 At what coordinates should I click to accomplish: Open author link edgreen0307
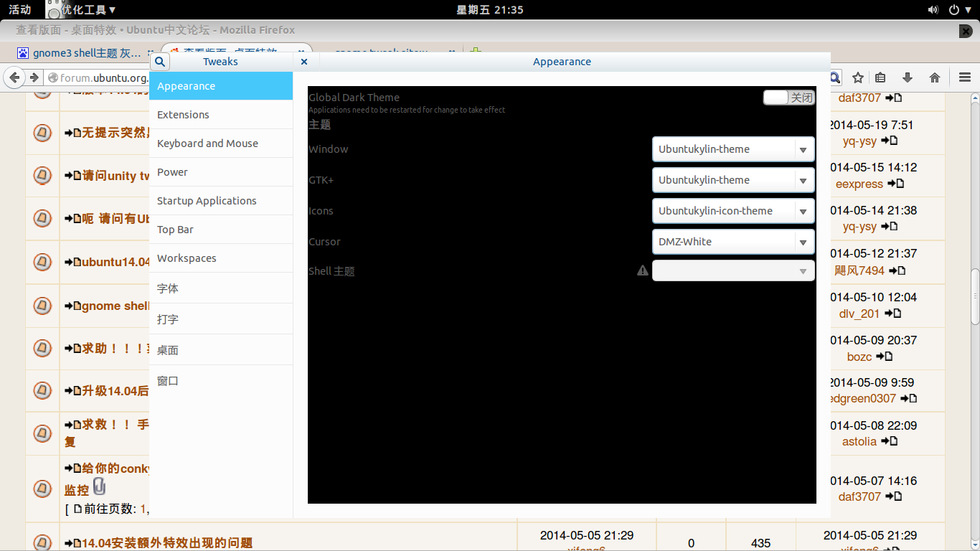pos(862,398)
